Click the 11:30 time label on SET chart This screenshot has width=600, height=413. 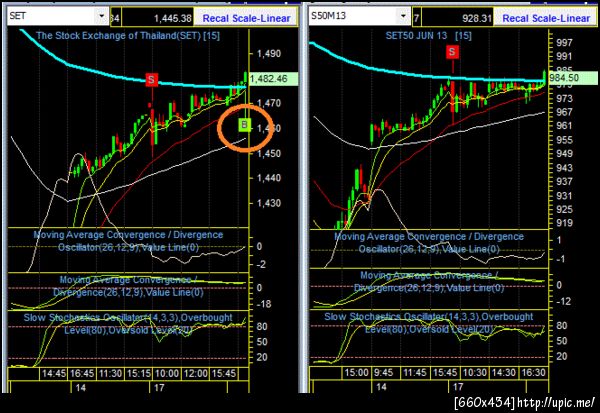coord(111,374)
